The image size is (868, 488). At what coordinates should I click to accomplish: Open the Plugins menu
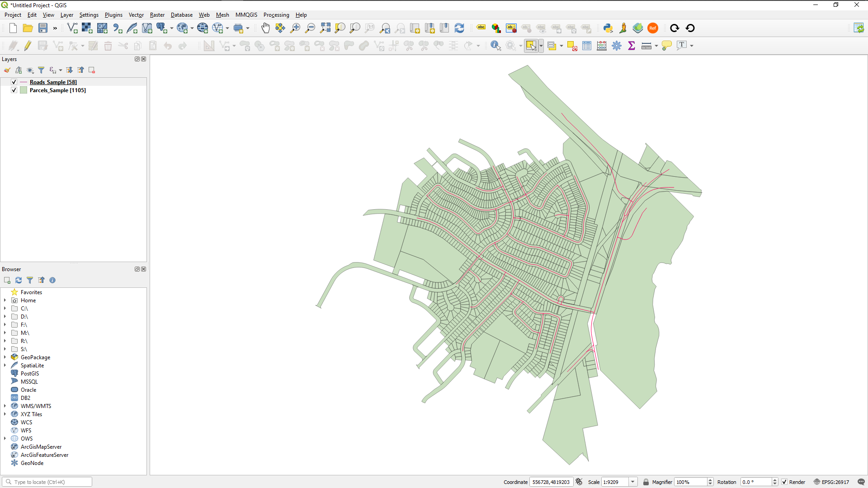[113, 15]
